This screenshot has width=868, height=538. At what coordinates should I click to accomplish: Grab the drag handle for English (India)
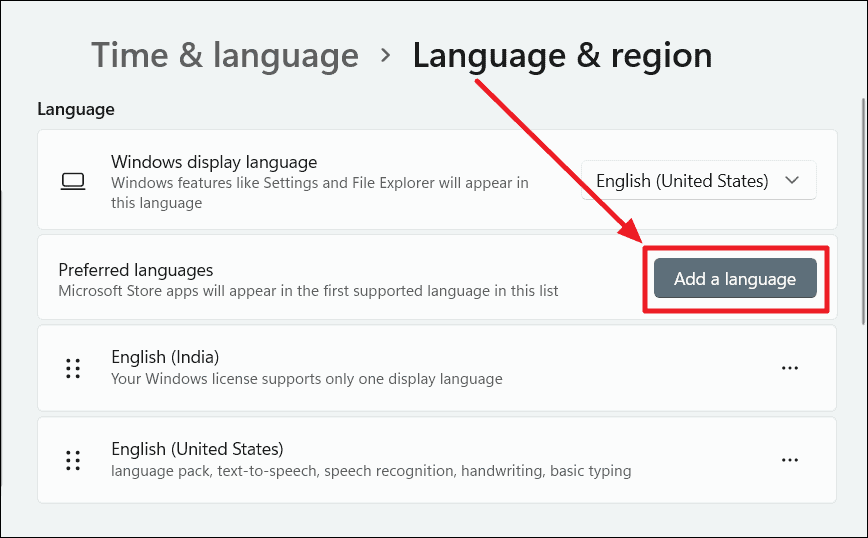point(73,368)
